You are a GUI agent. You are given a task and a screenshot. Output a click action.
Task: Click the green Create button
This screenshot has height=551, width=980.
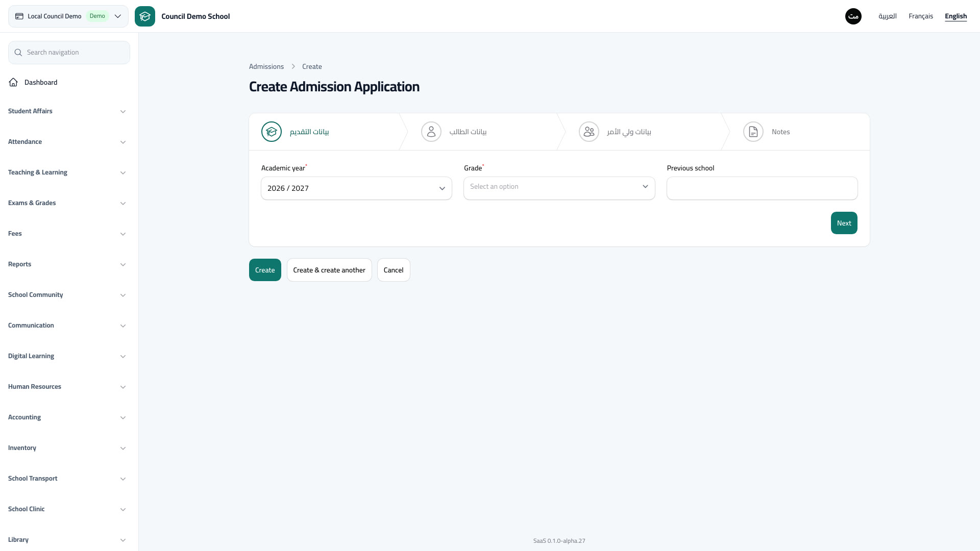pyautogui.click(x=265, y=270)
